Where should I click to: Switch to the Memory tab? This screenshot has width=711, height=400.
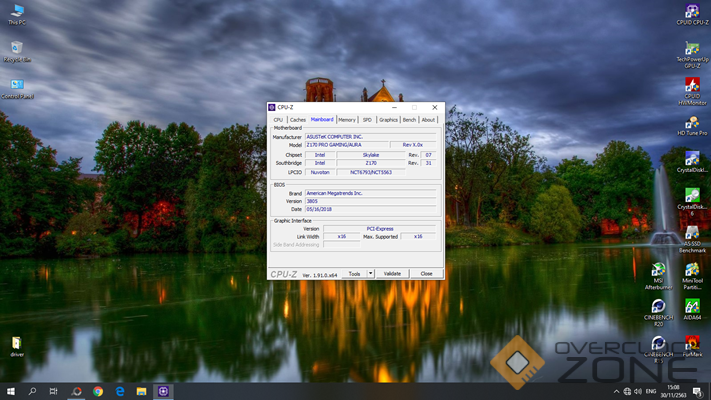pyautogui.click(x=347, y=120)
